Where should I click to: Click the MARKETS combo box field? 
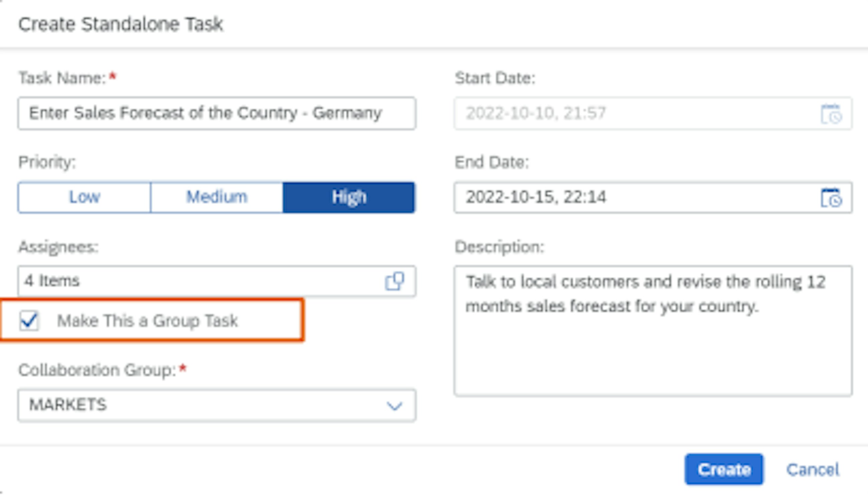pyautogui.click(x=199, y=405)
